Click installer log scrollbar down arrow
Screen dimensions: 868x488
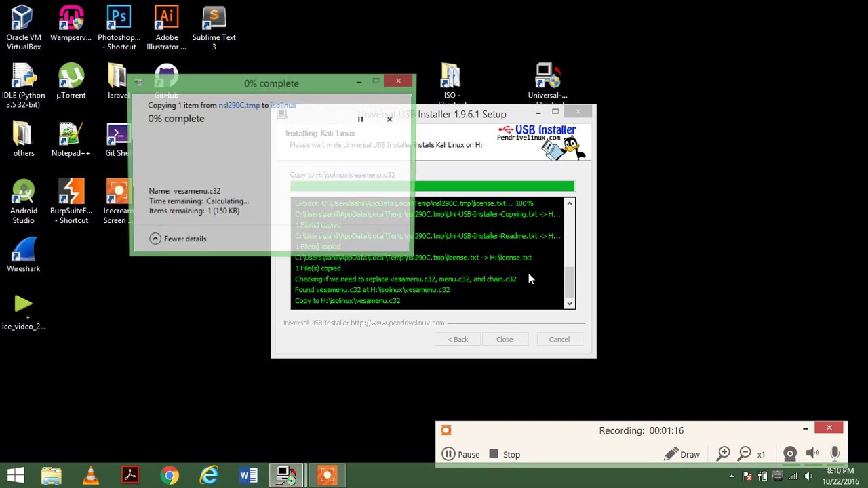coord(570,304)
